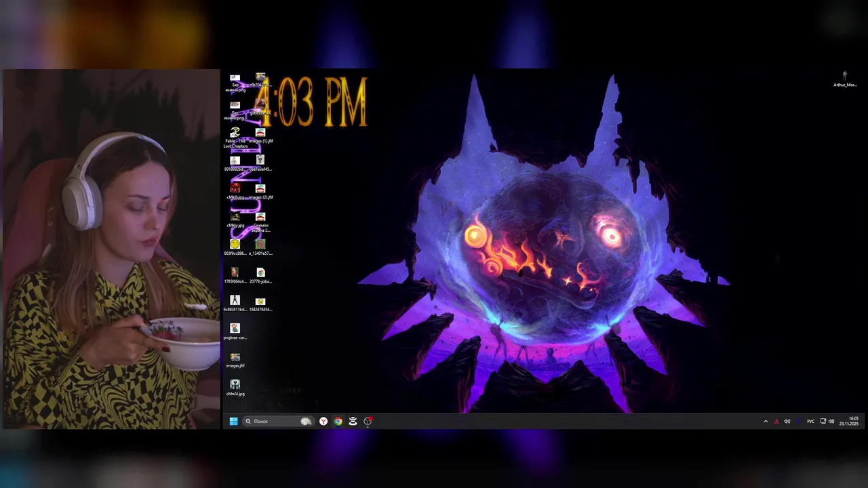This screenshot has height=488, width=868.
Task: Open the taskbar app right of Chrome
Action: (353, 421)
